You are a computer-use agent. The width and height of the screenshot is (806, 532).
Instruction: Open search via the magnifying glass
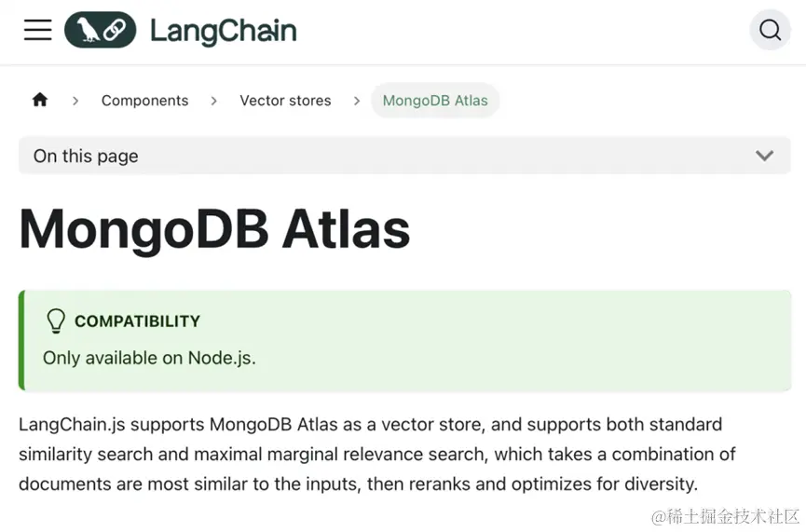pyautogui.click(x=770, y=30)
